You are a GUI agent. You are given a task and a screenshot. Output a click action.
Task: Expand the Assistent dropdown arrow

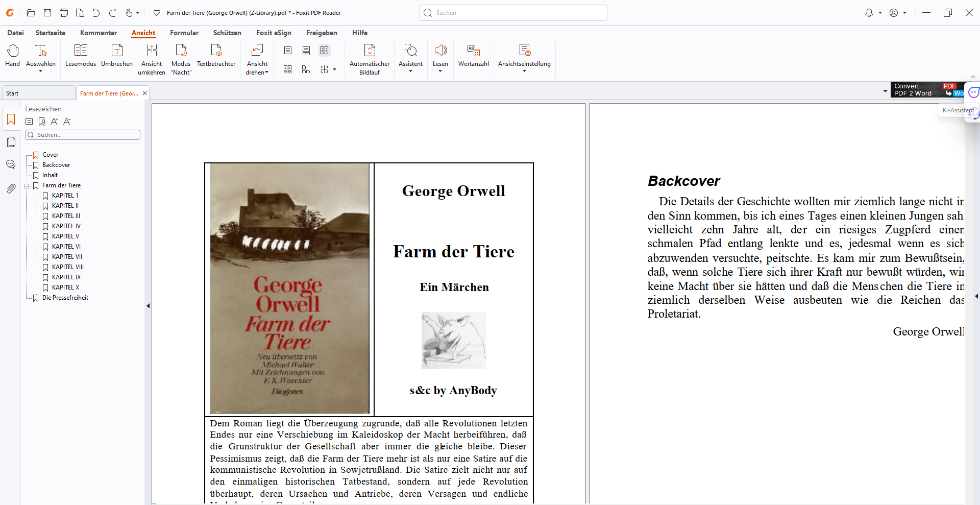point(411,71)
